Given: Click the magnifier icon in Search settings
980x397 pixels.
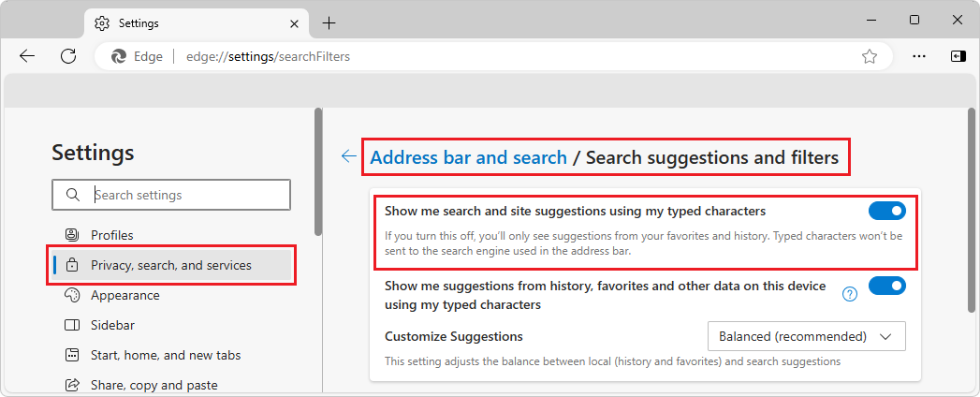Looking at the screenshot, I should [72, 195].
